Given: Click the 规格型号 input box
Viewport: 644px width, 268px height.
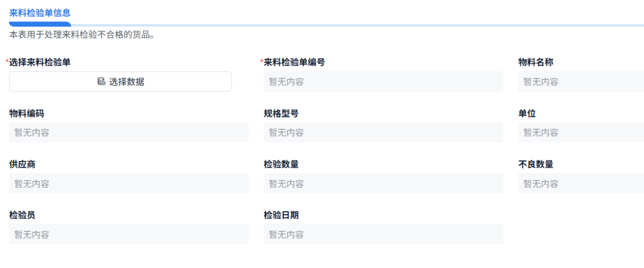Looking at the screenshot, I should (x=383, y=132).
